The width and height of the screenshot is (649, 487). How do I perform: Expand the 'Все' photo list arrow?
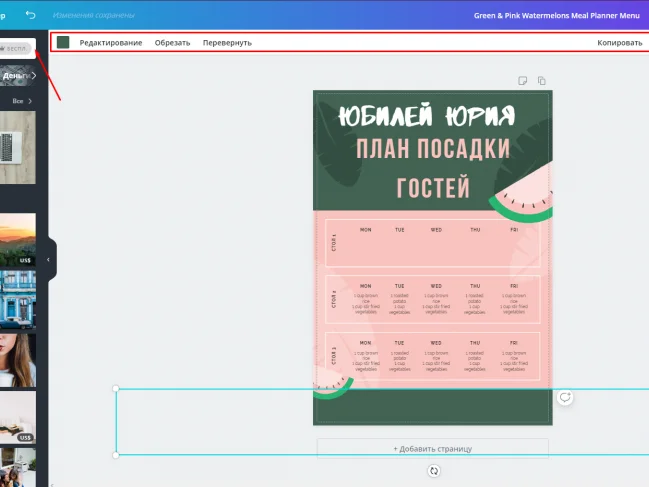click(x=30, y=101)
